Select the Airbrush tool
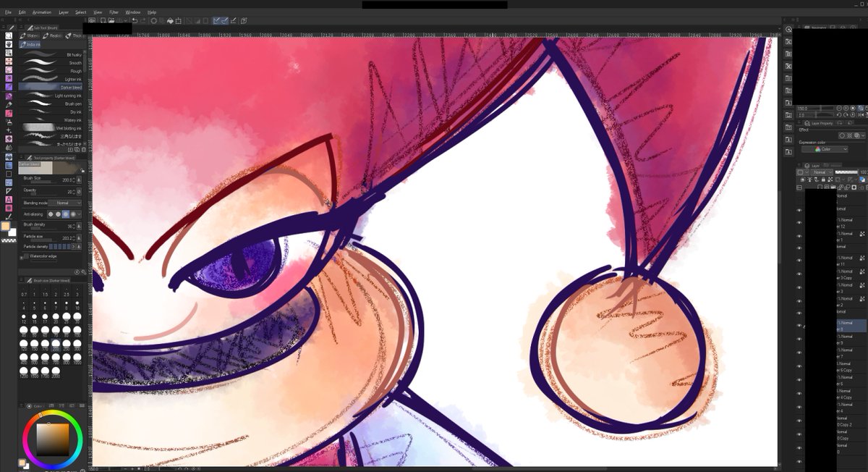Screen dimensions: 868x472 (9, 121)
